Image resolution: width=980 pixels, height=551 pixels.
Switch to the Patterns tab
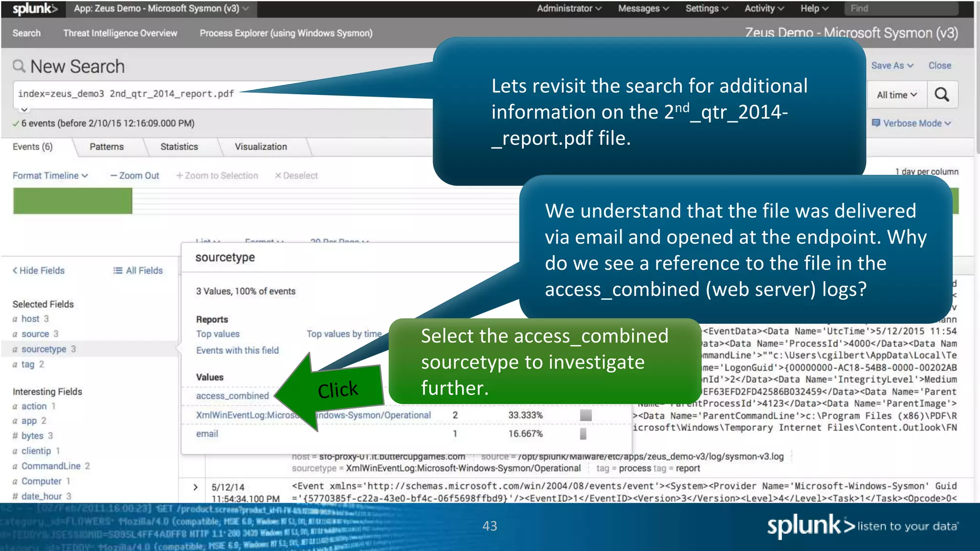click(107, 147)
